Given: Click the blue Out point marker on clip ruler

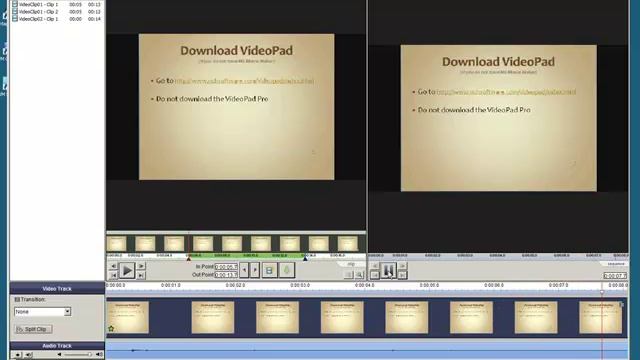Looking at the screenshot, I should click(x=305, y=258).
